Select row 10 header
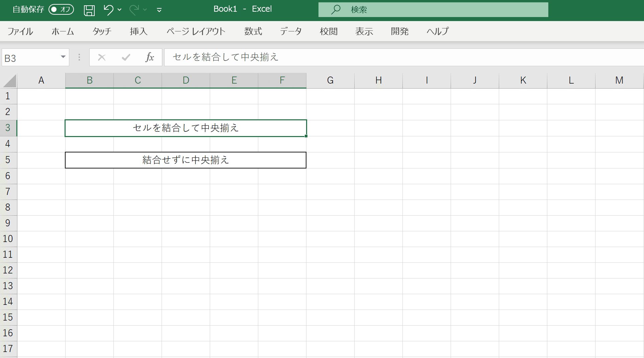 click(x=8, y=239)
